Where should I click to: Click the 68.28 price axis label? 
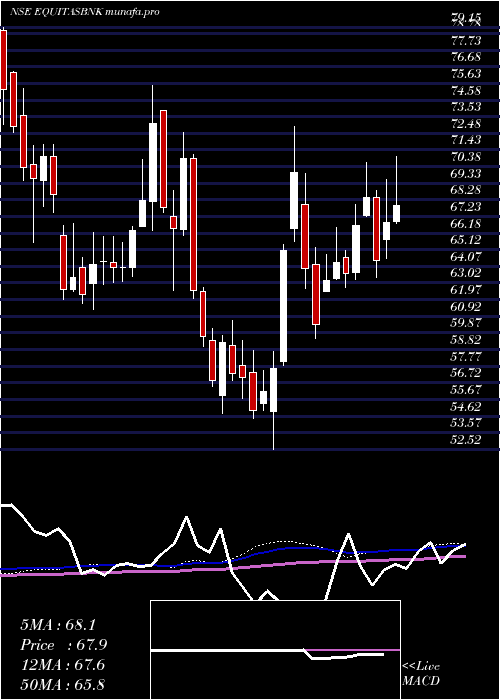[466, 190]
